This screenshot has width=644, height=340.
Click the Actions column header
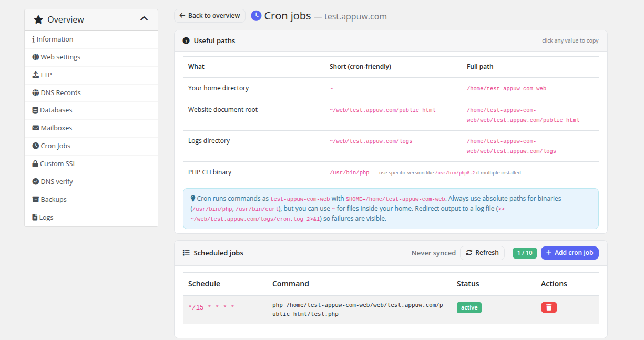click(x=554, y=284)
